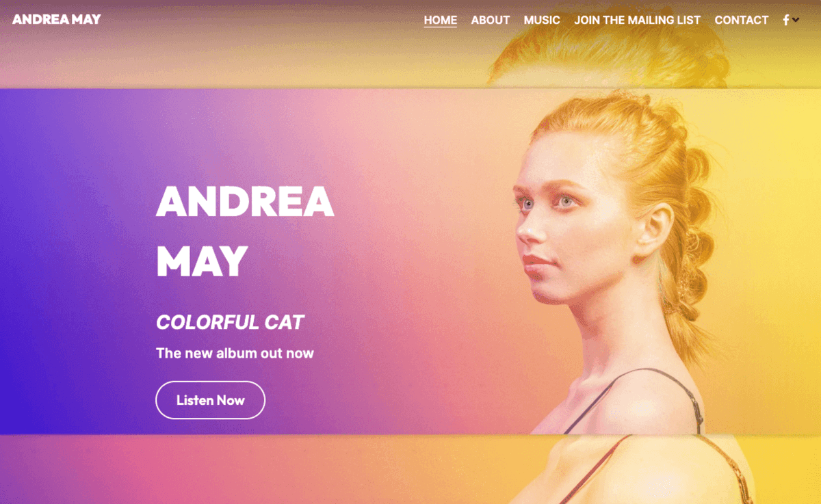This screenshot has height=504, width=821.
Task: Open the CONTACT page
Action: point(742,20)
